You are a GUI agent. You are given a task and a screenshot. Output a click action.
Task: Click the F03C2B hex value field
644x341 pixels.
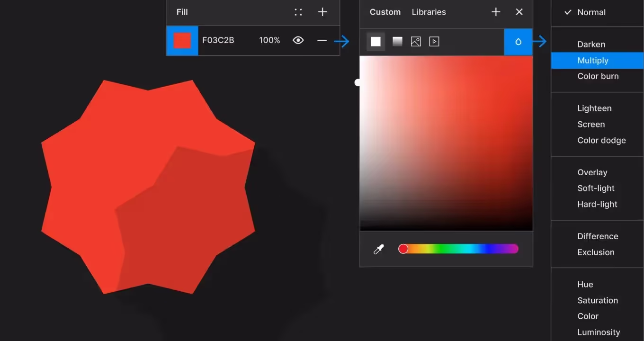[218, 41]
